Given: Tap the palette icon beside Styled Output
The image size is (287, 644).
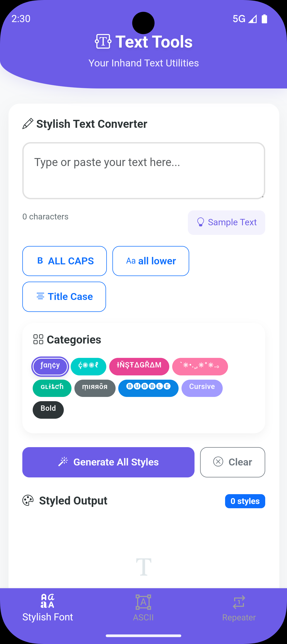Looking at the screenshot, I should (x=28, y=501).
